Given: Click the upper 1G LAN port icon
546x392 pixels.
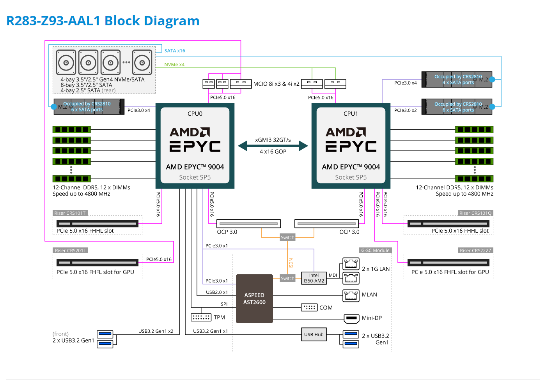Looking at the screenshot, I should [x=351, y=264].
